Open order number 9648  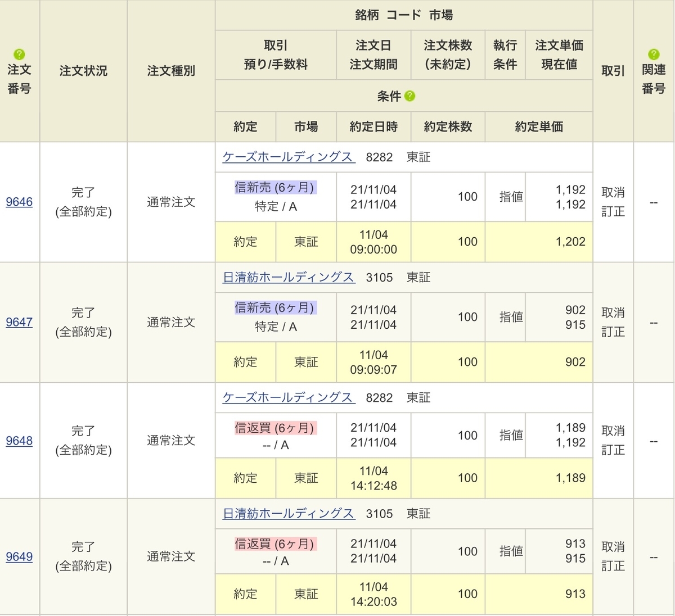click(19, 441)
